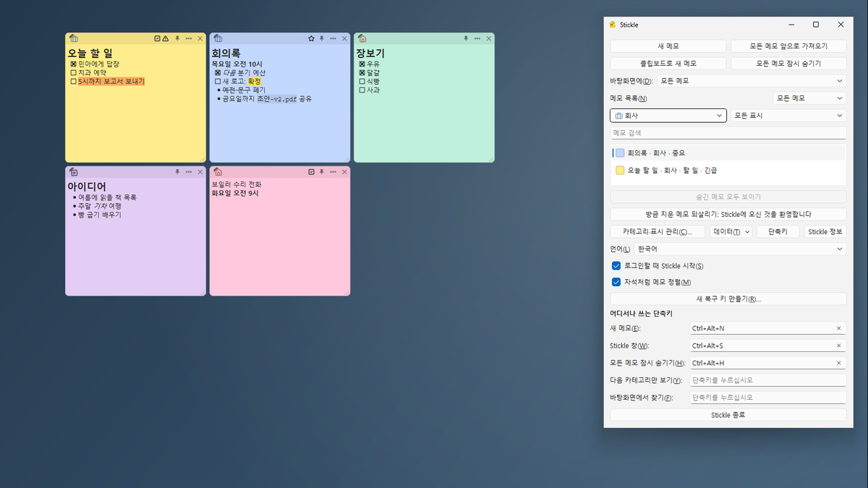Click the briefcase category icon on 회의록 note

218,38
